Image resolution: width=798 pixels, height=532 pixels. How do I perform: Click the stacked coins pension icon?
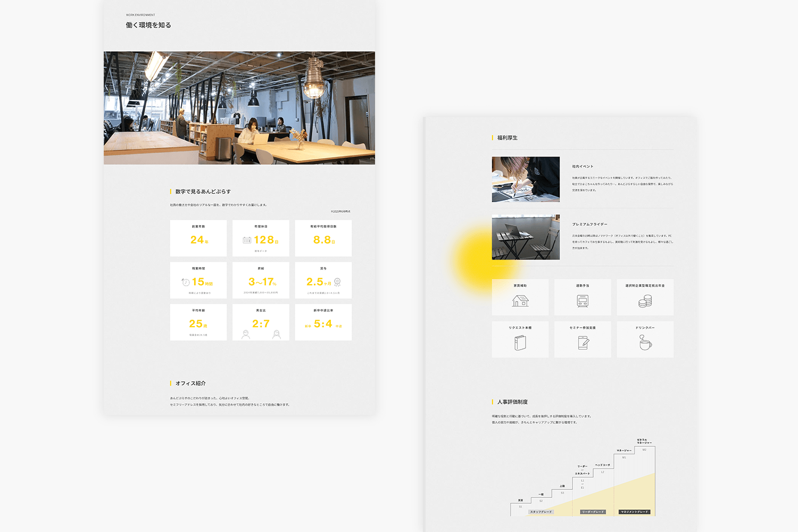pos(645,302)
